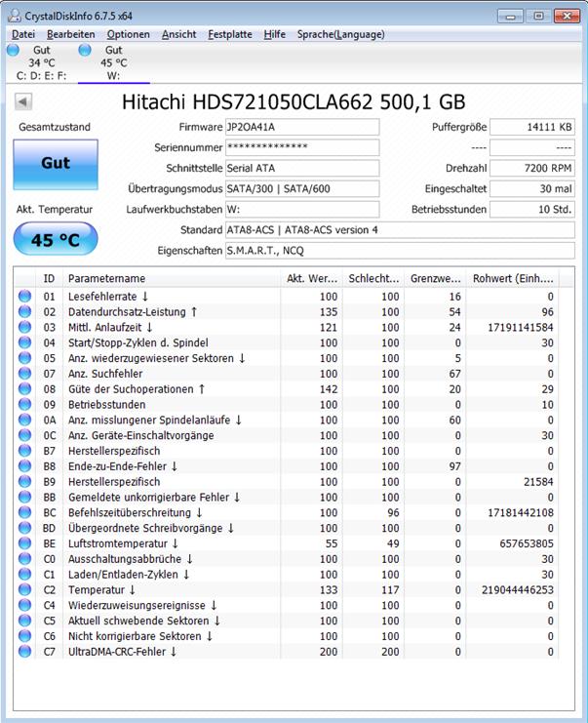Click the status orb of Wiederzuweisungsereignisse row
The image size is (588, 723).
(25, 605)
